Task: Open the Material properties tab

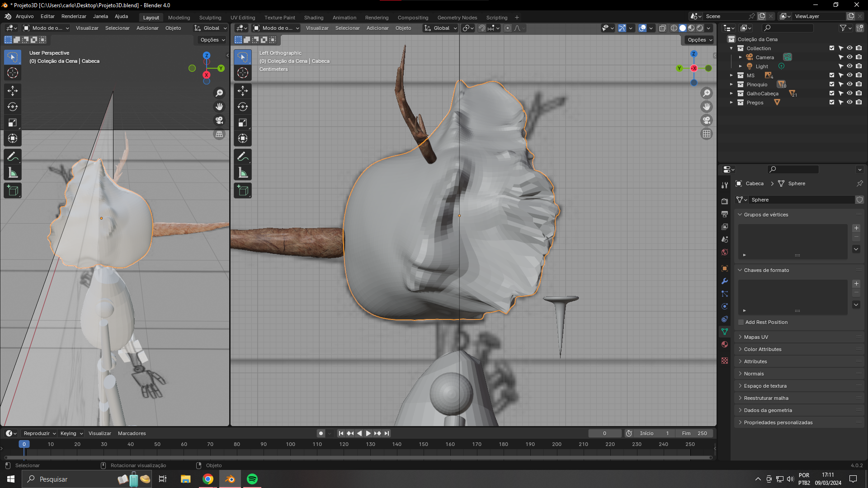Action: point(725,344)
